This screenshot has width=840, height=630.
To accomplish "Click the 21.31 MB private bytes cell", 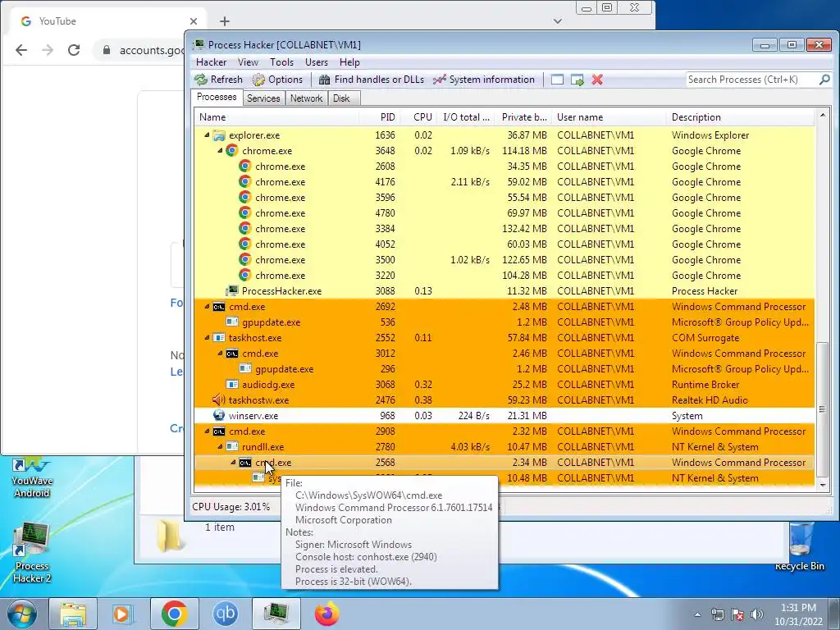I will tap(527, 416).
